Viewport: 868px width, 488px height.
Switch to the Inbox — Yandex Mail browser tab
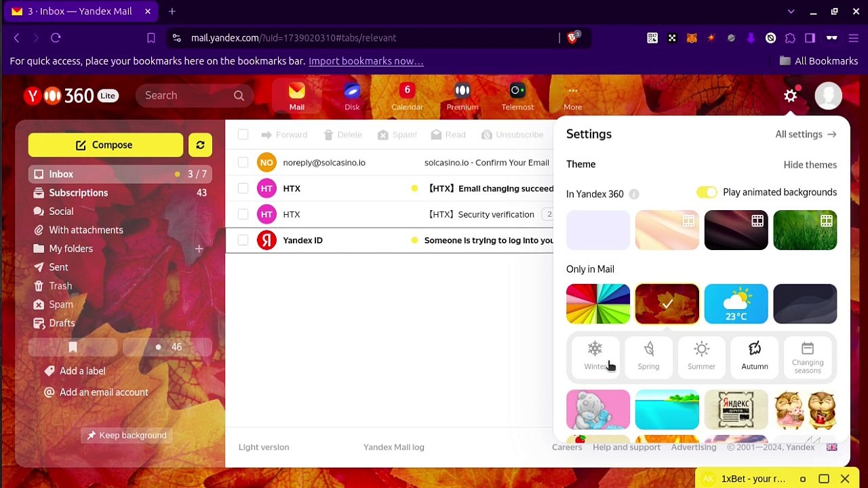(x=81, y=12)
